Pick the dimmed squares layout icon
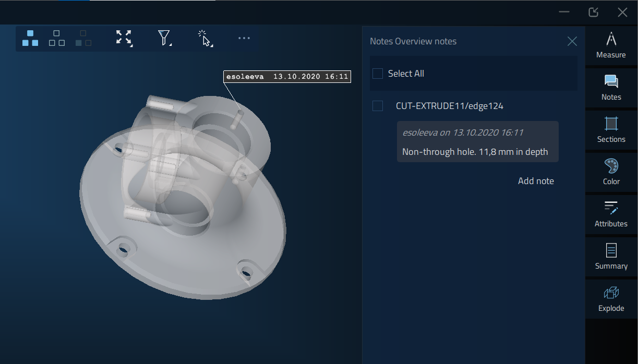This screenshot has width=638, height=364. tap(83, 38)
